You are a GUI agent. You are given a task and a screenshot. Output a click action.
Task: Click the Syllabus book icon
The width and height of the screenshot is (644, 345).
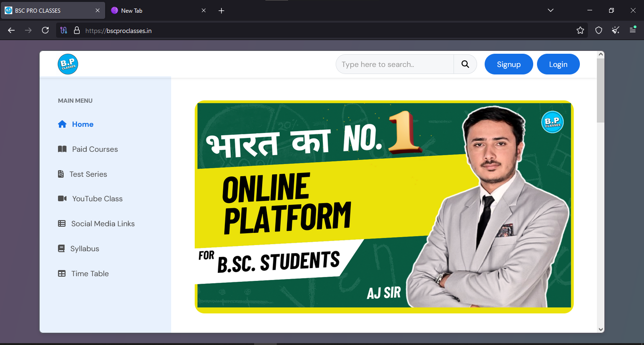pos(61,248)
